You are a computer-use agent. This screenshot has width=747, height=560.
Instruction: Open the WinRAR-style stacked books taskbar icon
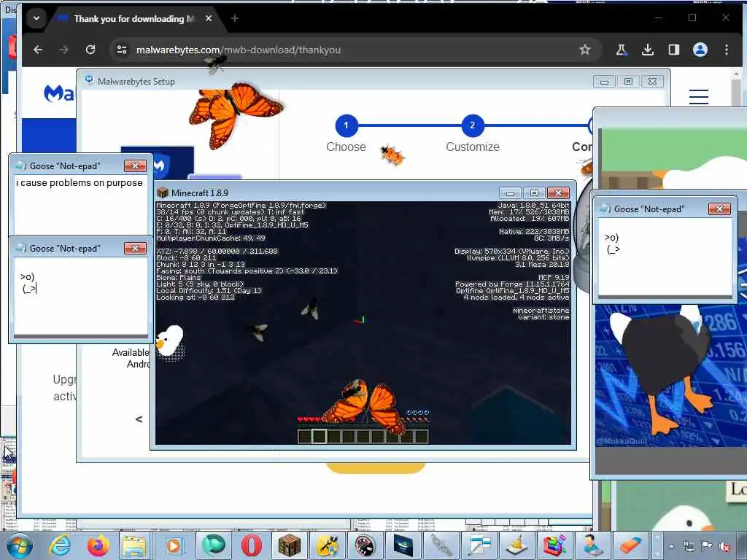coord(555,545)
